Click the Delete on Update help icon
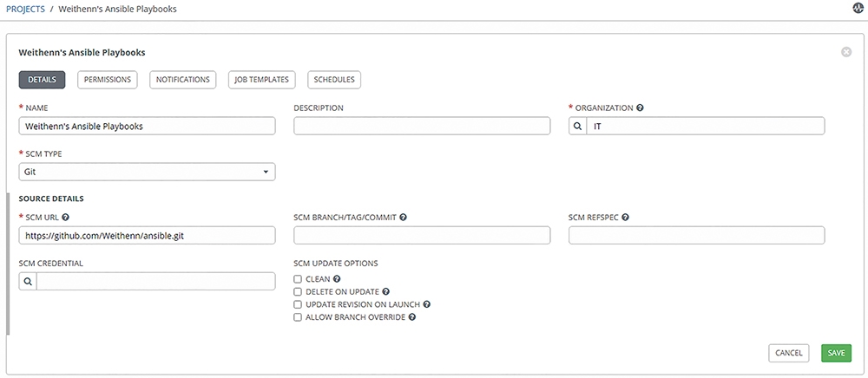 click(x=386, y=291)
